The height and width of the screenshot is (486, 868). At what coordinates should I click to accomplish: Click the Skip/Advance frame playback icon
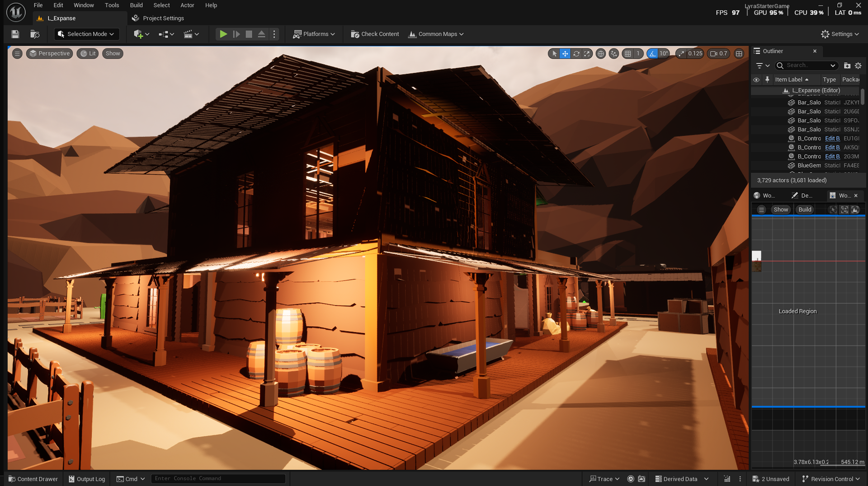236,34
